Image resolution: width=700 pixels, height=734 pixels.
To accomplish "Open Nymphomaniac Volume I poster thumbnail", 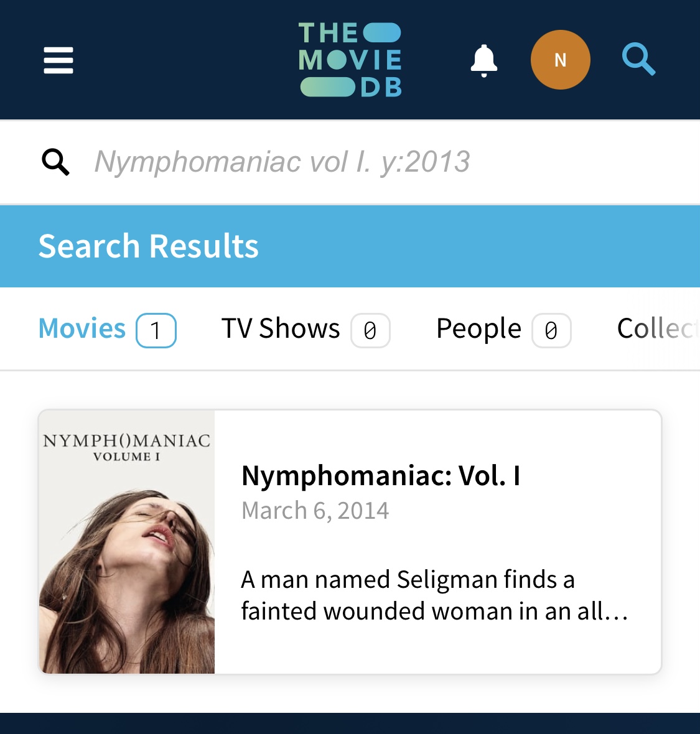I will [x=126, y=542].
